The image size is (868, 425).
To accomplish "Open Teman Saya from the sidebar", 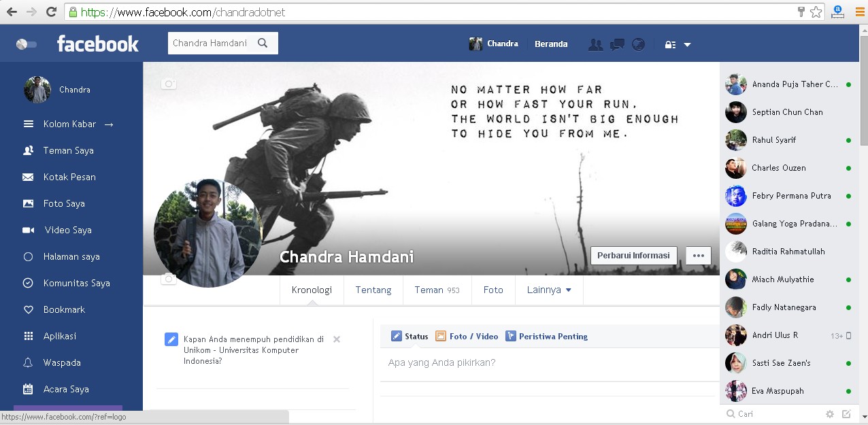I will [67, 150].
